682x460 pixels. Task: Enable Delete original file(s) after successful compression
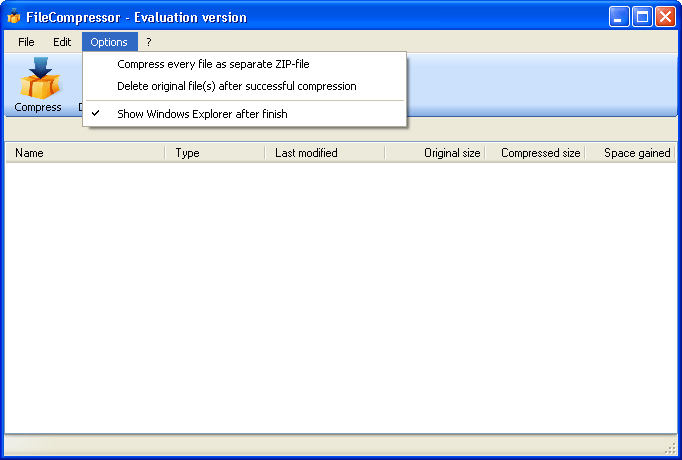[x=236, y=86]
